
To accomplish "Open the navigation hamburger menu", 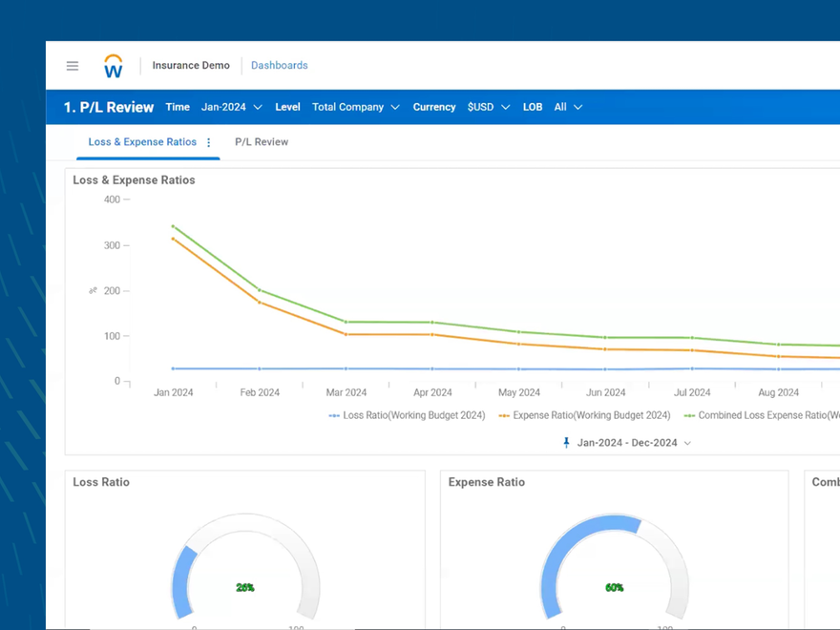I will point(72,65).
